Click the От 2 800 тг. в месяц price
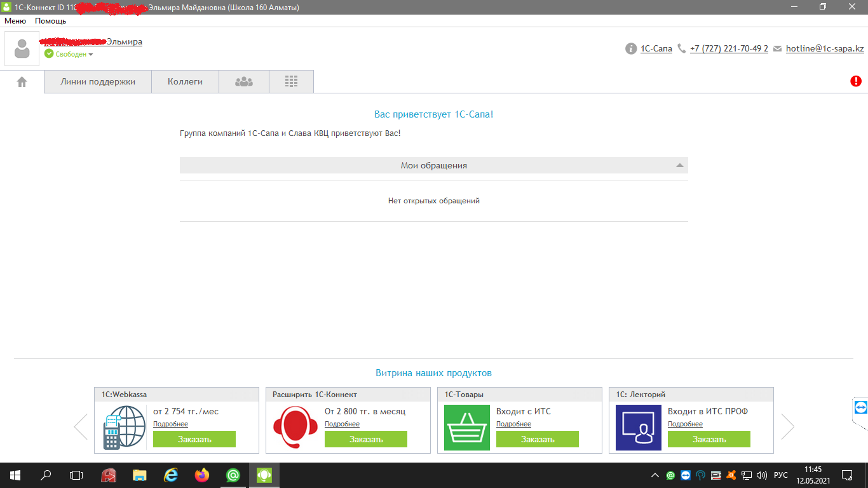The image size is (868, 488). (x=365, y=411)
